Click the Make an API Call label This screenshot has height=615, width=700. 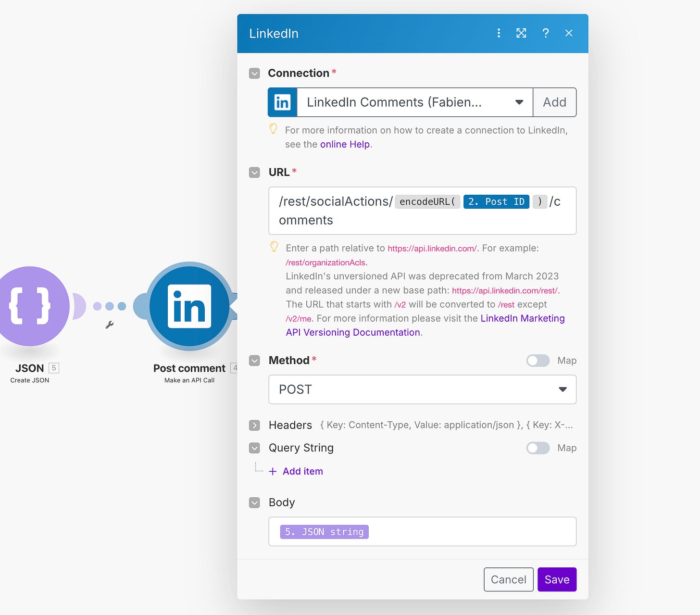[189, 380]
